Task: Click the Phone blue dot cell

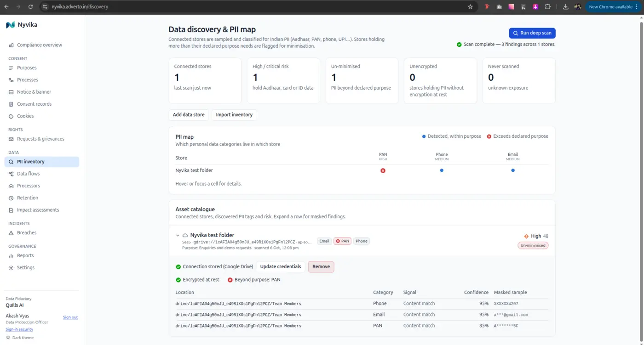Action: [442, 170]
